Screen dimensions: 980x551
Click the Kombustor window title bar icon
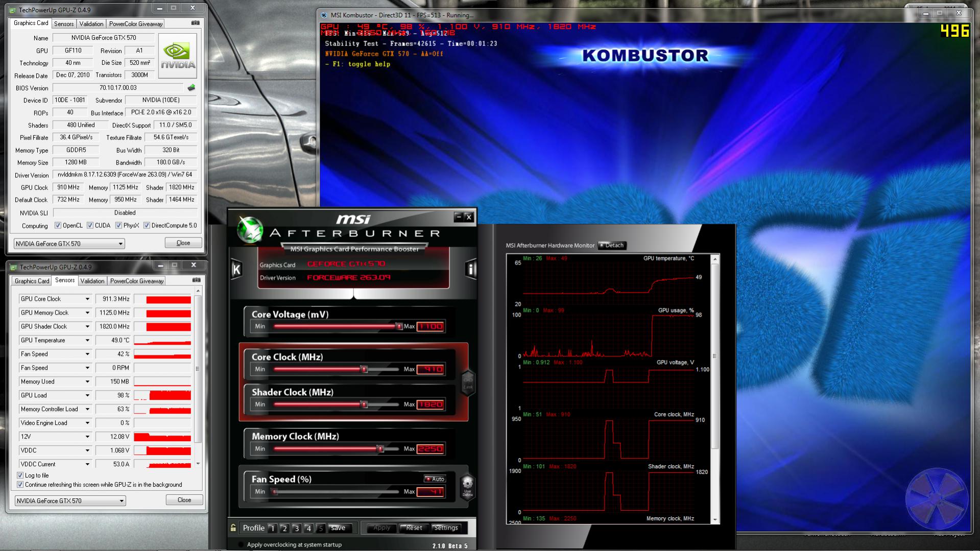(324, 15)
